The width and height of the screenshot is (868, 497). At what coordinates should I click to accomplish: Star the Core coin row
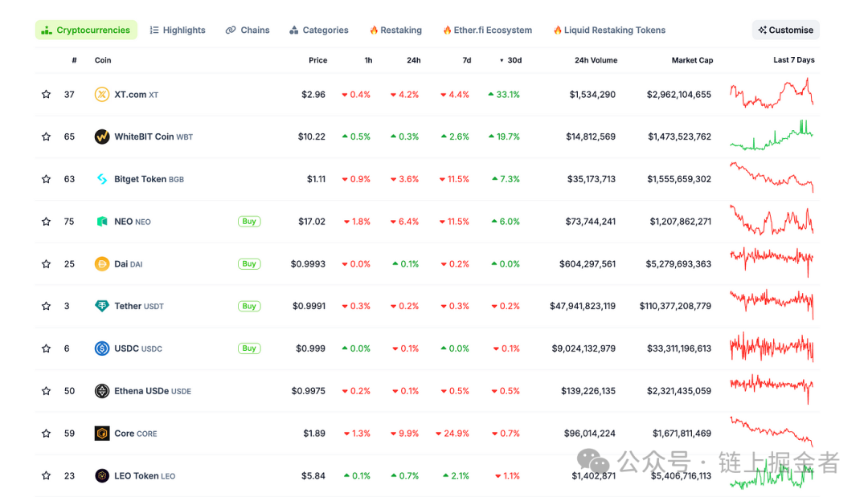(x=46, y=434)
